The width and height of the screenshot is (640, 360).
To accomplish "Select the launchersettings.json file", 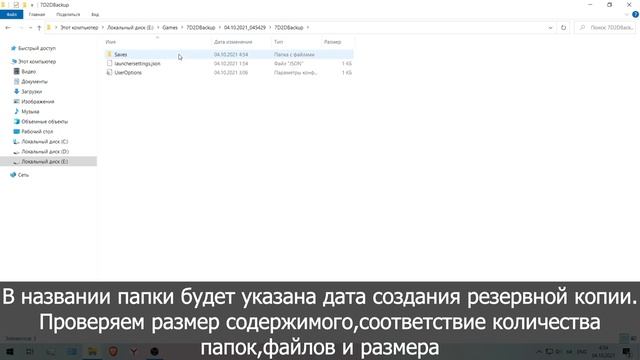I will tap(137, 64).
